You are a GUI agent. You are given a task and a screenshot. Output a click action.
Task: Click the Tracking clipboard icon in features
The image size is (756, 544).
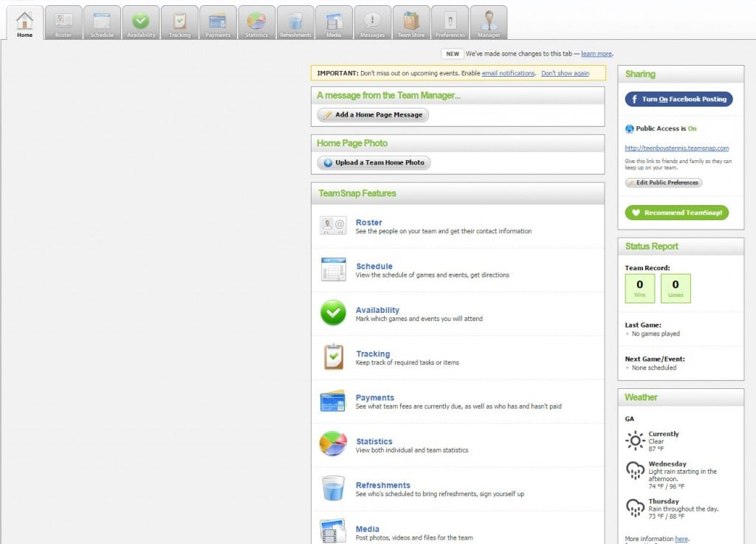334,357
